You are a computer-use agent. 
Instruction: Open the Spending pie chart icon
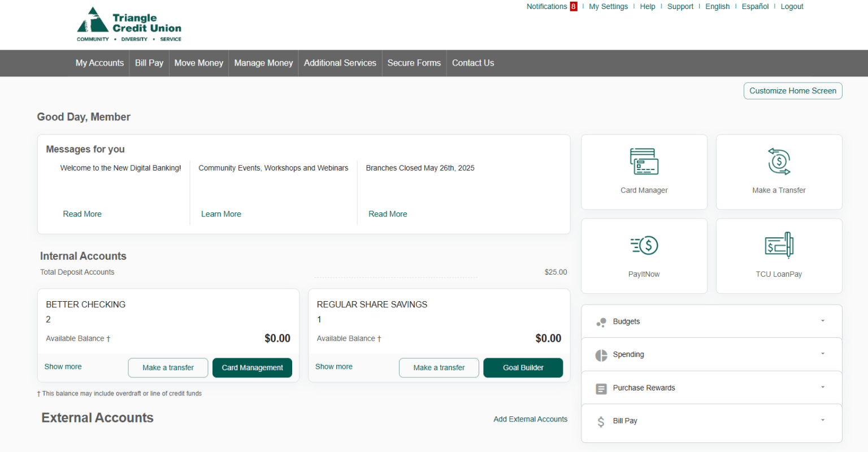(601, 355)
